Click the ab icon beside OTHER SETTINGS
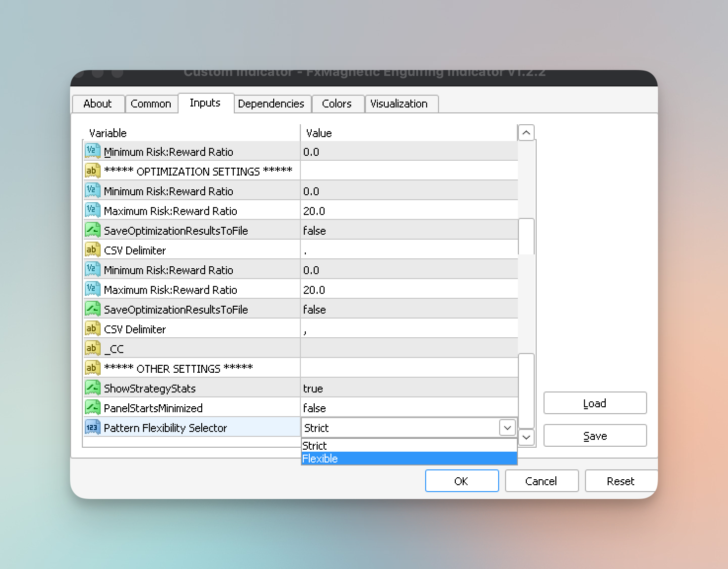This screenshot has height=569, width=728. point(92,368)
